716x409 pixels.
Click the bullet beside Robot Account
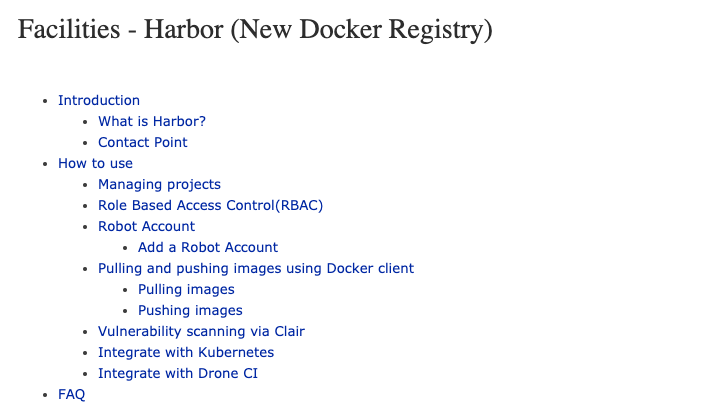[85, 227]
